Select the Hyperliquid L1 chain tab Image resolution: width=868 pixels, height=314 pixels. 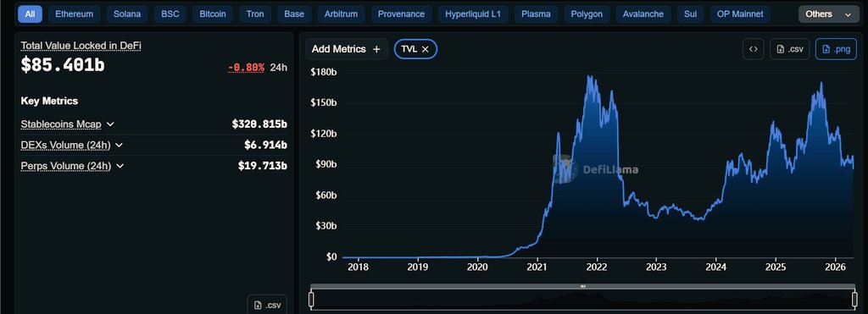pyautogui.click(x=473, y=14)
